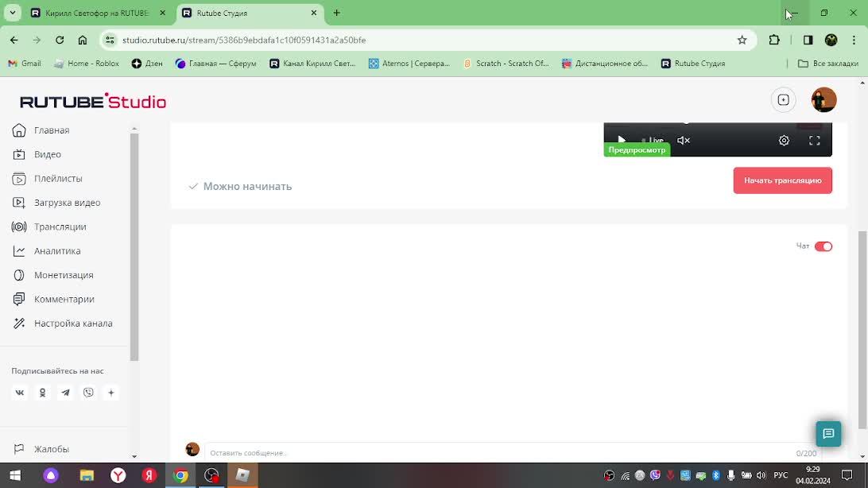Close the Rutube Студия tab

tap(314, 13)
